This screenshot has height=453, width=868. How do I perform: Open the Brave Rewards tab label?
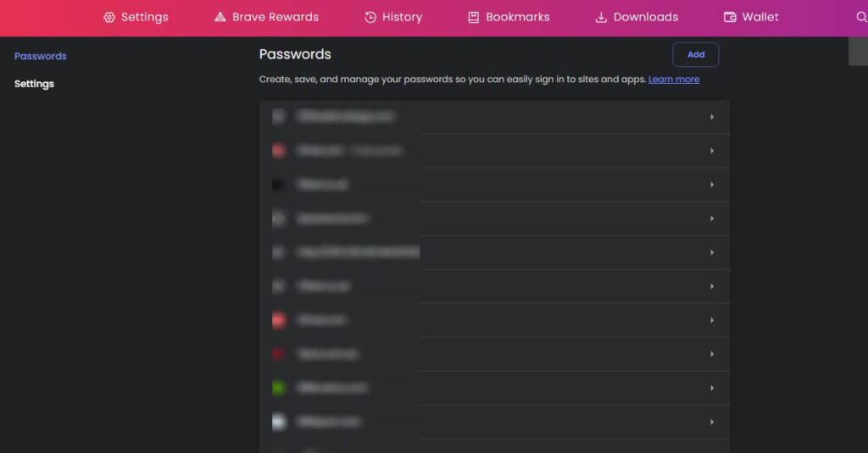(x=275, y=17)
